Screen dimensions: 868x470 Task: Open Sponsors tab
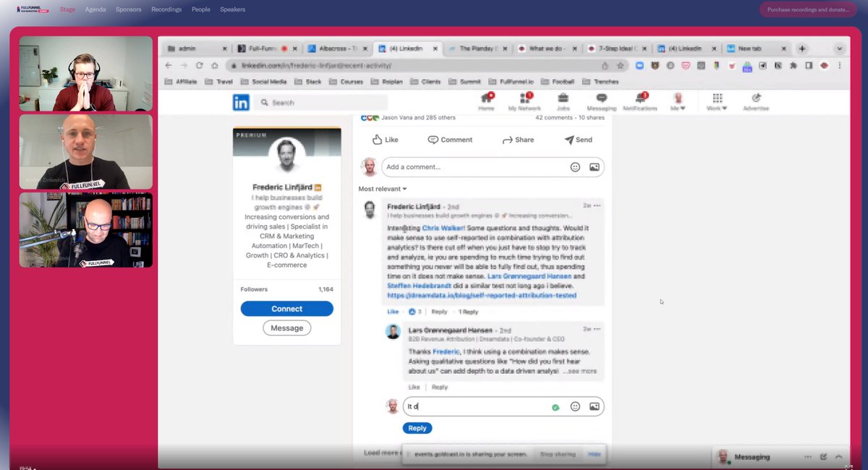point(129,9)
